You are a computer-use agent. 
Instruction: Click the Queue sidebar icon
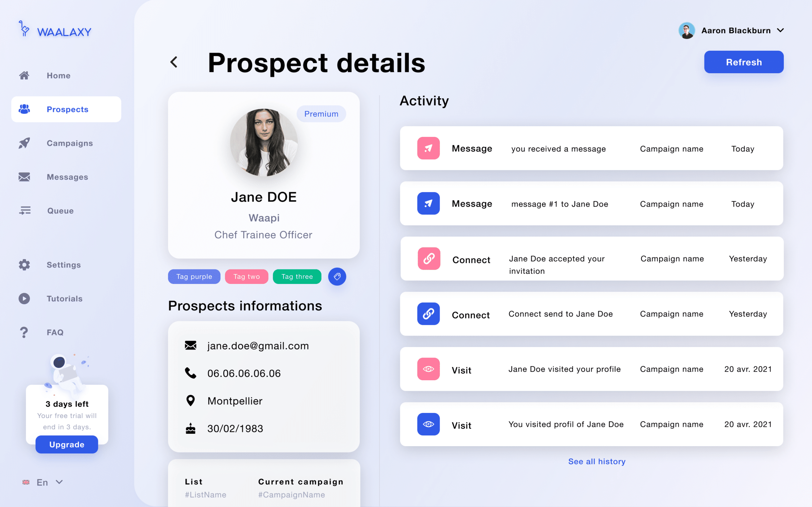pos(23,210)
